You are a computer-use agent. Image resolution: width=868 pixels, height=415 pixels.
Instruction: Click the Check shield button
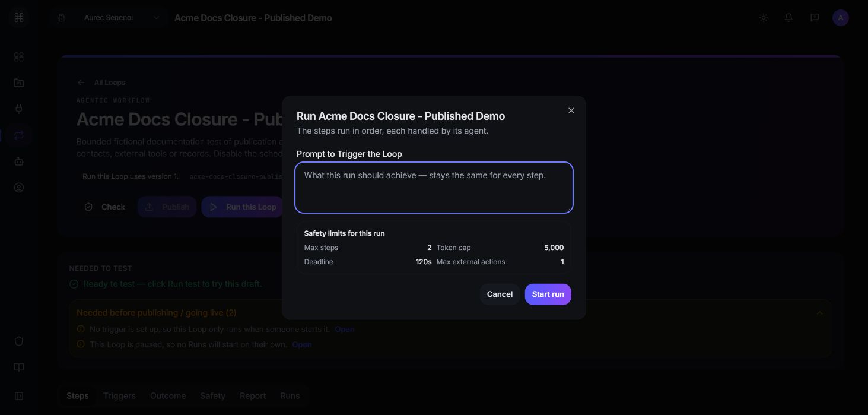tap(105, 207)
